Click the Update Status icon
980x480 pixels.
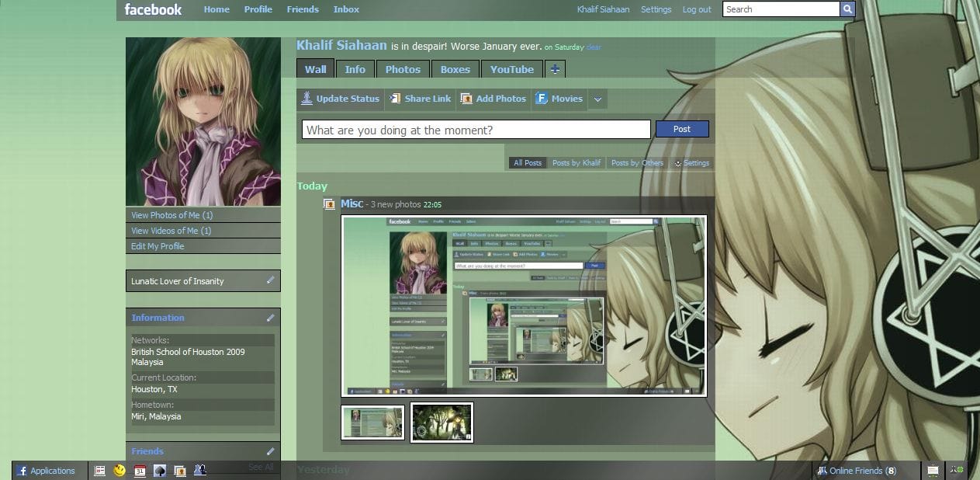(307, 98)
